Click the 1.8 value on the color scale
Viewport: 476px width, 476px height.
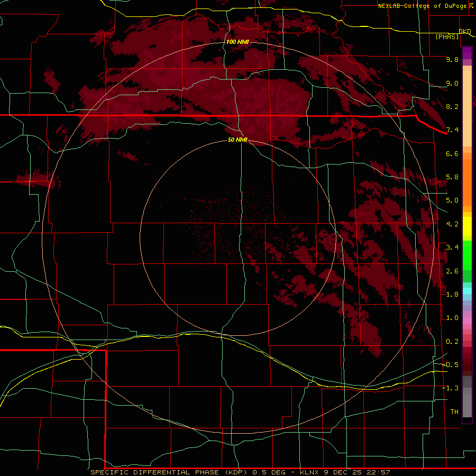(452, 295)
